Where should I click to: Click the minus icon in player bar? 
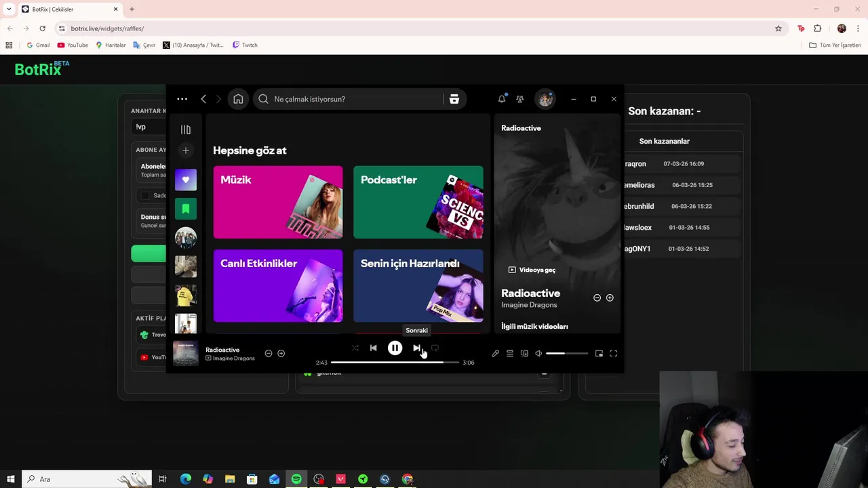tap(269, 353)
